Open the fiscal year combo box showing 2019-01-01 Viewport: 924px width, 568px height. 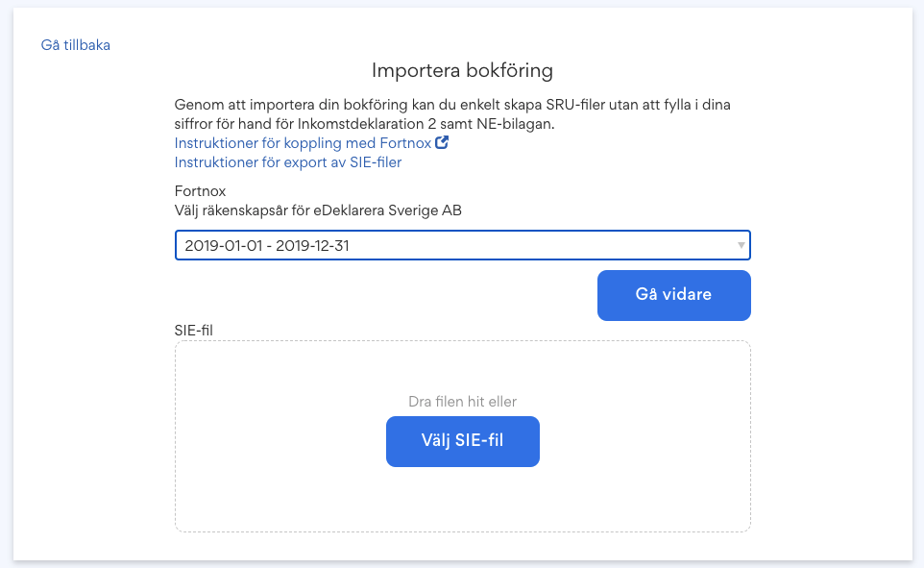tap(463, 245)
